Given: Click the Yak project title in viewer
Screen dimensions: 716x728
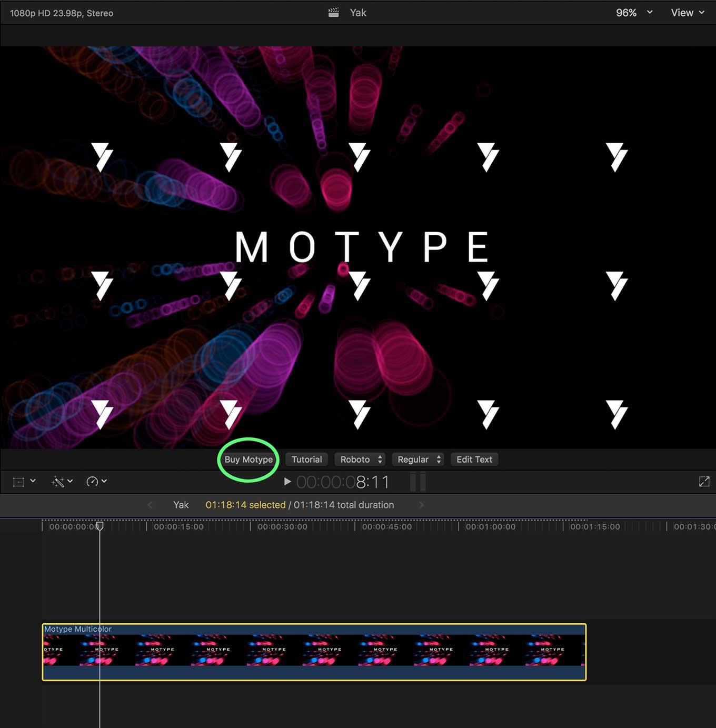Looking at the screenshot, I should (358, 13).
